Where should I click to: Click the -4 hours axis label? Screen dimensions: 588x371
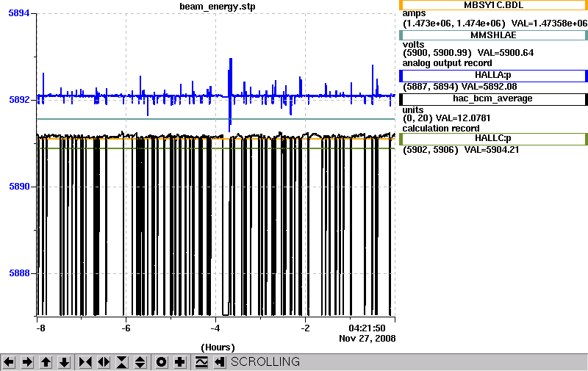[215, 328]
